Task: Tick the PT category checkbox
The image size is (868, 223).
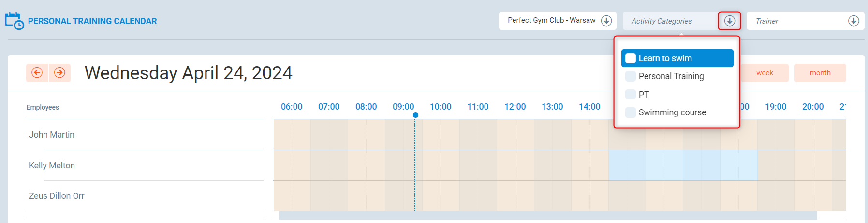Action: (631, 94)
